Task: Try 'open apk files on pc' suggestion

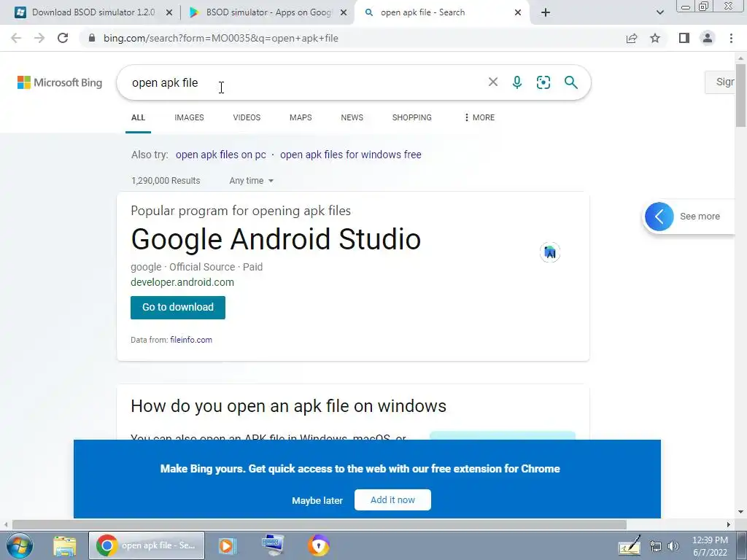Action: (220, 155)
